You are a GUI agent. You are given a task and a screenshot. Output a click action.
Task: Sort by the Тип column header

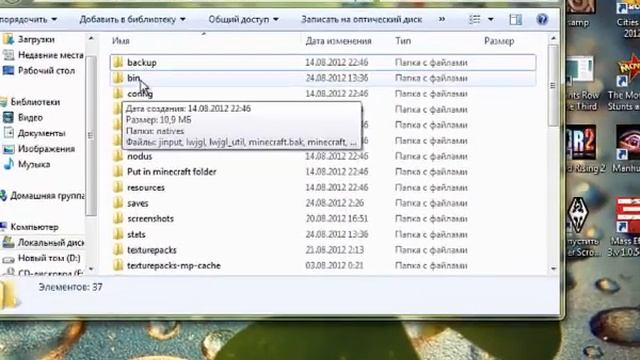point(403,41)
